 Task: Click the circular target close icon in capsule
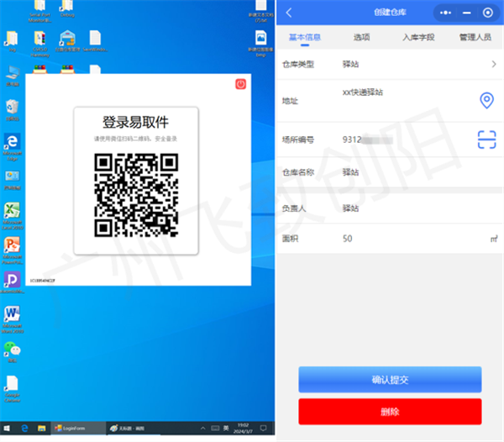[487, 13]
